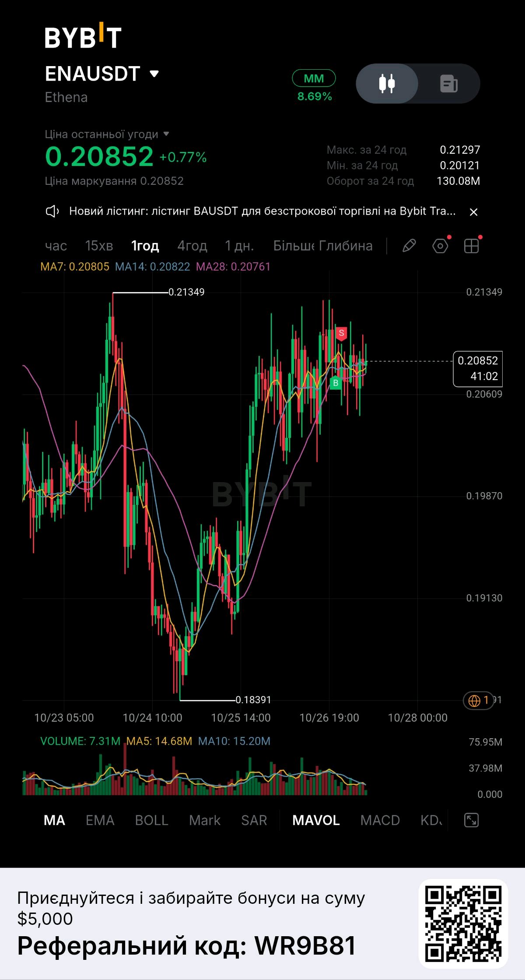Toggle the MA indicator on chart
The width and height of the screenshot is (525, 980).
54,820
